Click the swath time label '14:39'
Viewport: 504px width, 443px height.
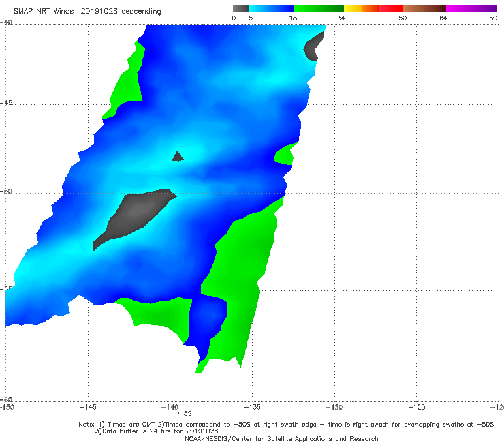183,414
